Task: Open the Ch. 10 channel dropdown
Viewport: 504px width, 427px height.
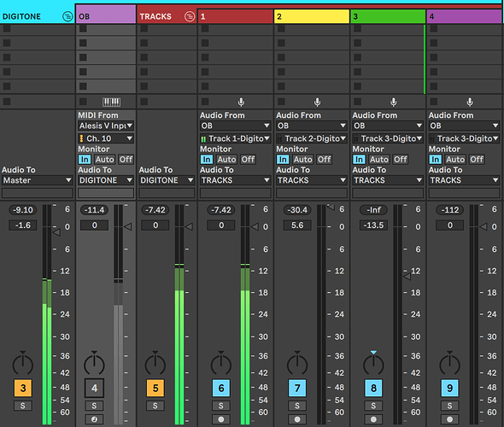Action: point(106,138)
